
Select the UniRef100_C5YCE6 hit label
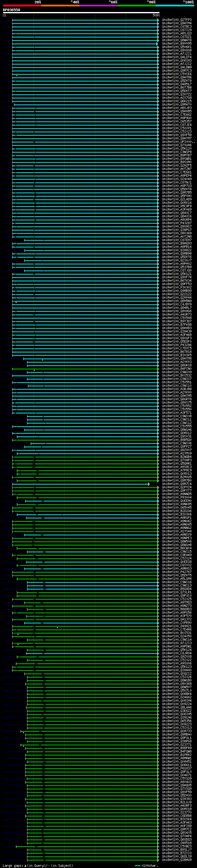(176, 74)
